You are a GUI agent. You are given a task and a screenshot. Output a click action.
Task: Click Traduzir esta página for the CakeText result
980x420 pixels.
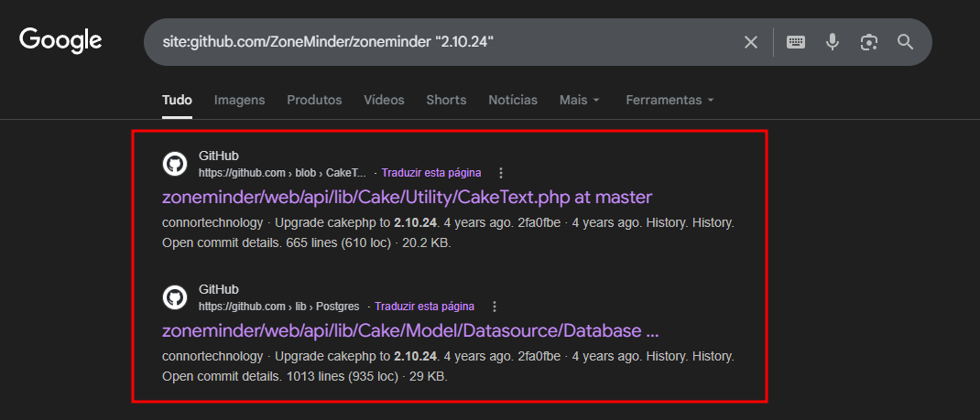(x=431, y=172)
